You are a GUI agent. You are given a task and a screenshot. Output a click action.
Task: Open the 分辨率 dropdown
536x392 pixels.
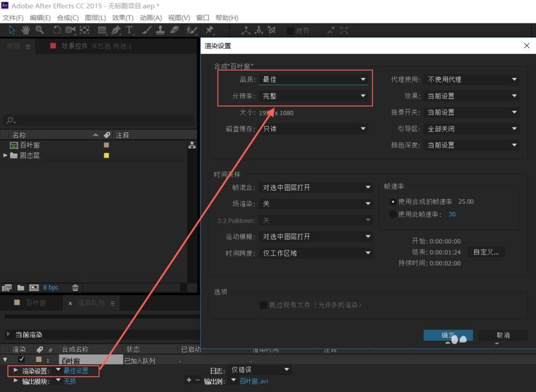[314, 96]
